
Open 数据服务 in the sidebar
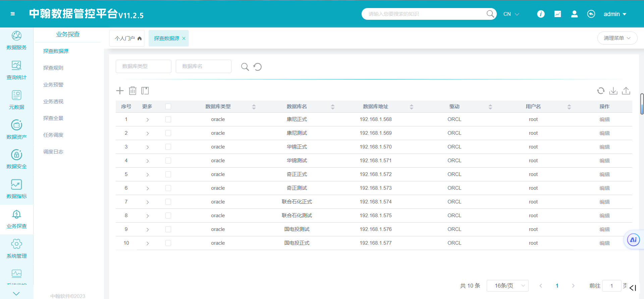point(16,41)
